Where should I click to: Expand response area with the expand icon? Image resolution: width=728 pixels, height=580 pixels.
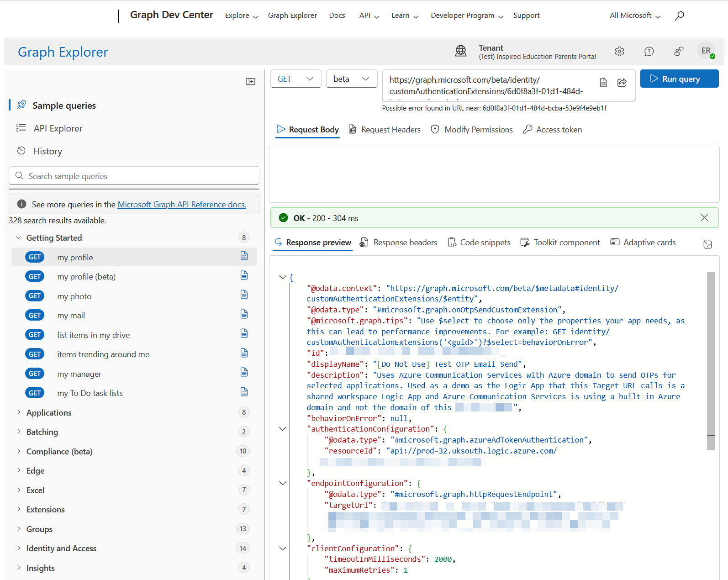coord(707,244)
